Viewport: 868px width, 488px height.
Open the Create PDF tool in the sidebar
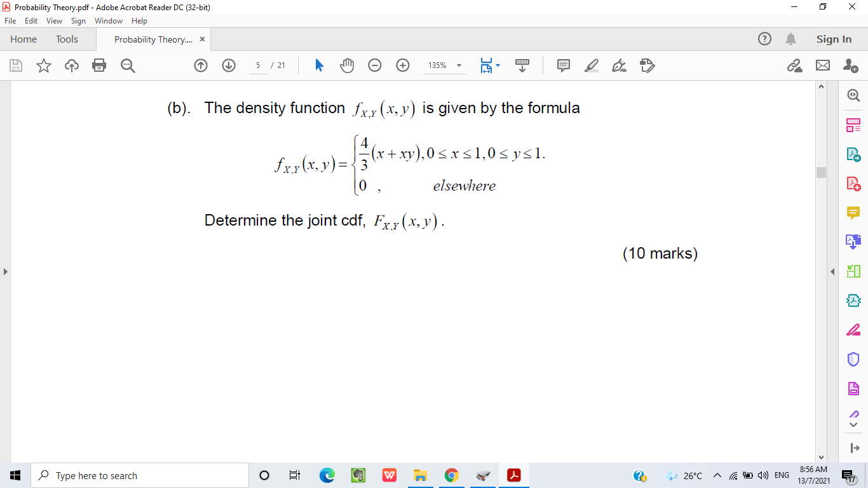click(x=853, y=183)
